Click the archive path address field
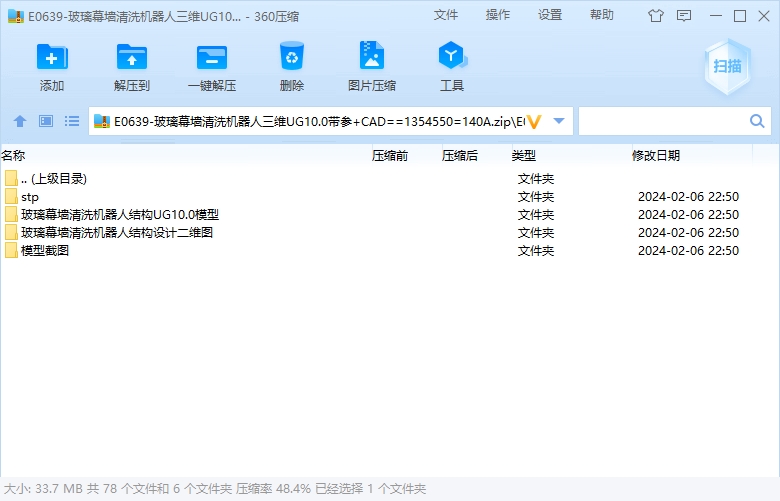780x501 pixels. pyautogui.click(x=318, y=121)
